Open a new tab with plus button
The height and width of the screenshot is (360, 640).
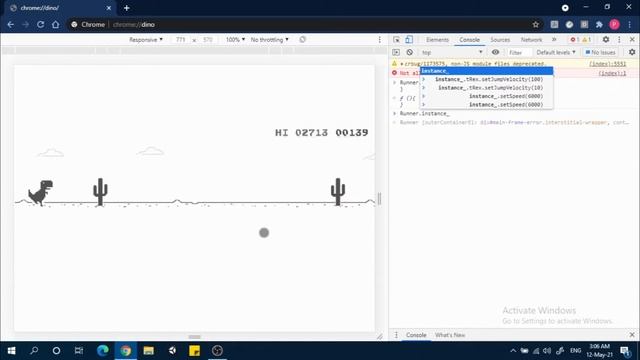pyautogui.click(x=127, y=8)
